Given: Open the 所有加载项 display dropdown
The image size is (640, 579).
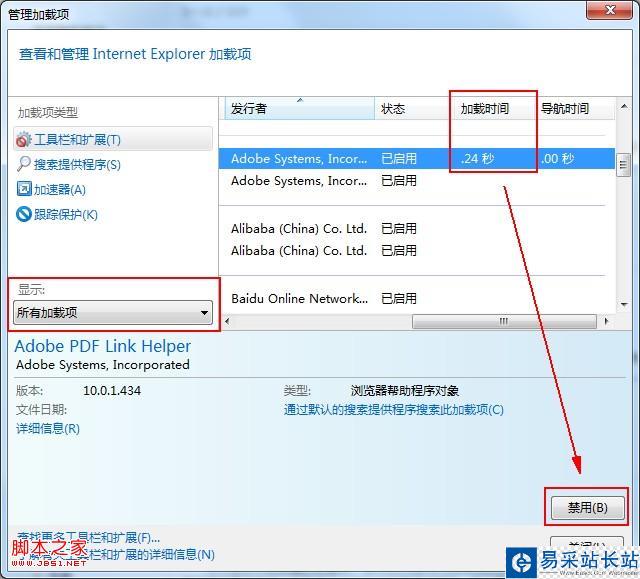Looking at the screenshot, I should coord(113,313).
